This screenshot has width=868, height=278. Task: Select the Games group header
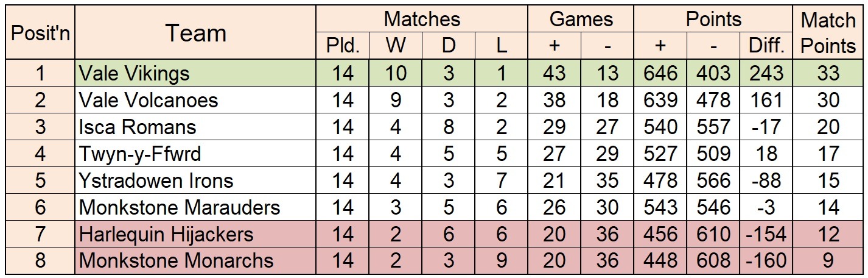(581, 20)
